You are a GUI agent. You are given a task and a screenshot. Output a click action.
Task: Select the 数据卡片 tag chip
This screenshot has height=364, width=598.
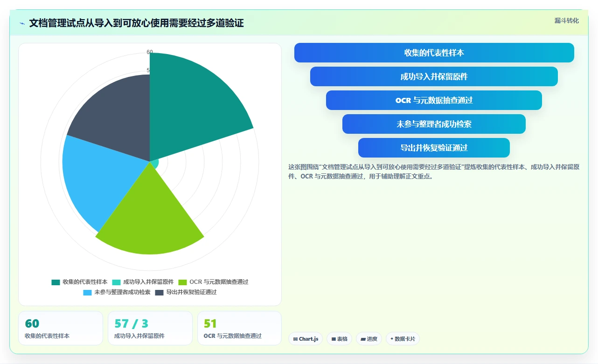[x=403, y=339]
